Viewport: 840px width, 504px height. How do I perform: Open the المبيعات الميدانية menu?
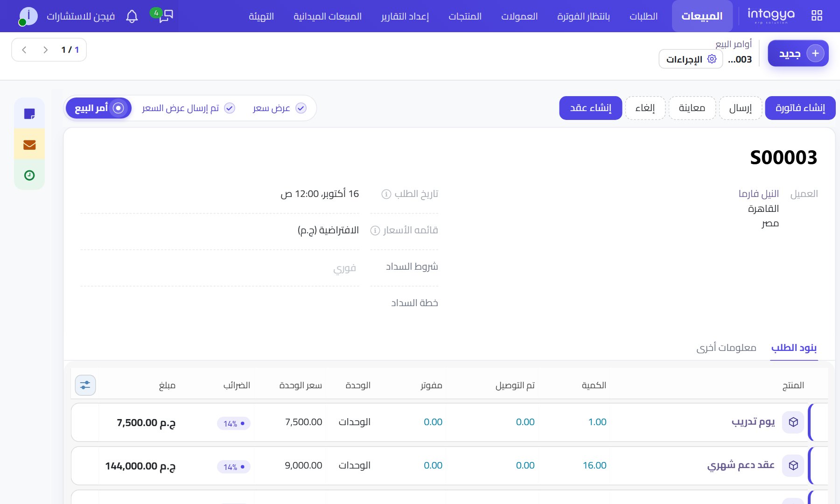(328, 16)
